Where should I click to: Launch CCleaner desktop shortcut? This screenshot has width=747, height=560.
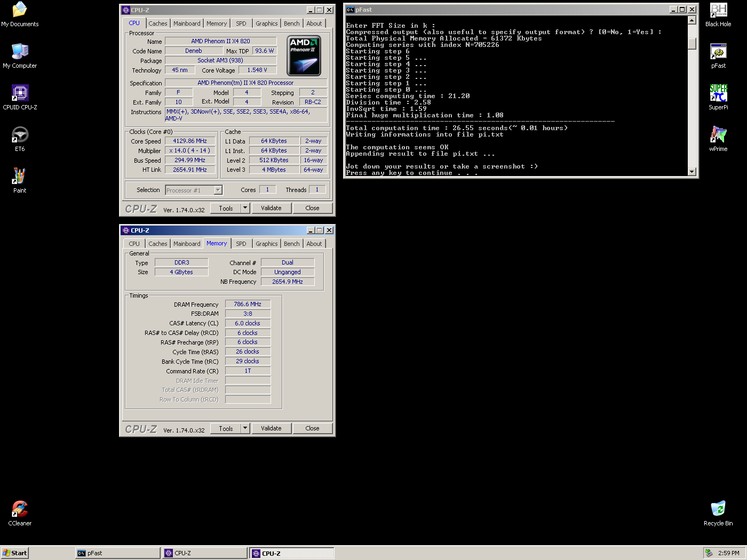20,514
